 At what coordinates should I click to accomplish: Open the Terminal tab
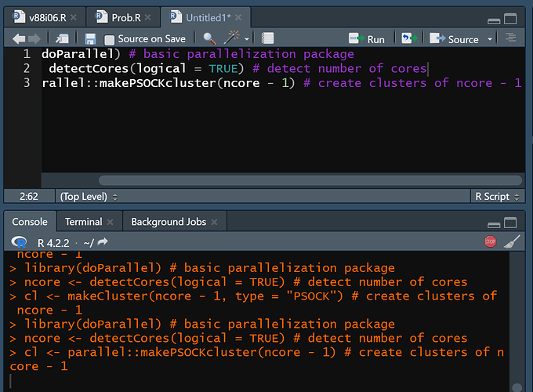click(x=84, y=222)
